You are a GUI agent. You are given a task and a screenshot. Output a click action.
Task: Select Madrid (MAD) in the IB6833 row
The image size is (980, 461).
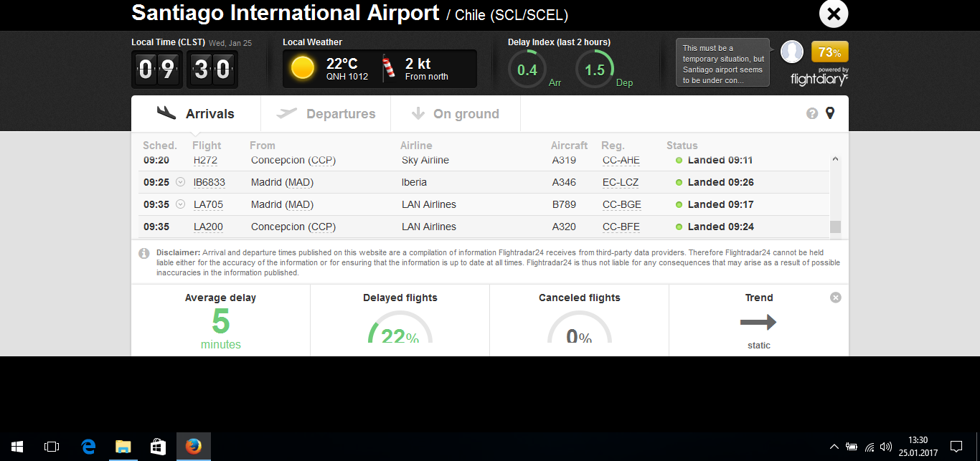coord(282,182)
